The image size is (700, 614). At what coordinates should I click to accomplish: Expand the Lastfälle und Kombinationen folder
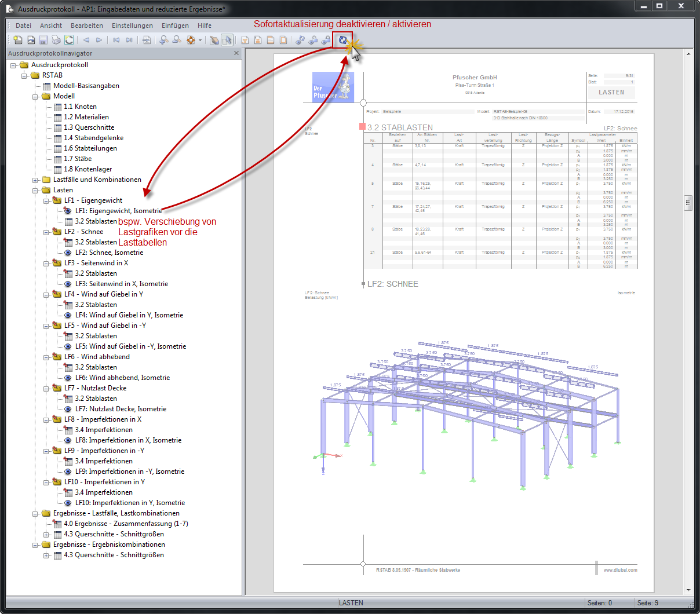coord(35,180)
